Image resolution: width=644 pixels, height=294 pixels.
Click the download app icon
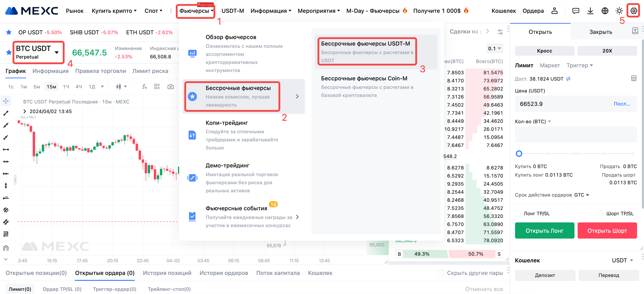590,11
